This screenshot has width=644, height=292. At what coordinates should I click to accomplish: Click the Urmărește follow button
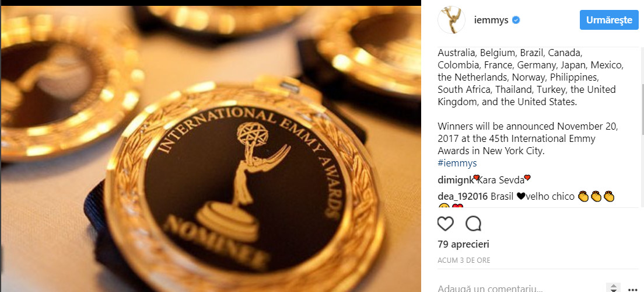(609, 20)
